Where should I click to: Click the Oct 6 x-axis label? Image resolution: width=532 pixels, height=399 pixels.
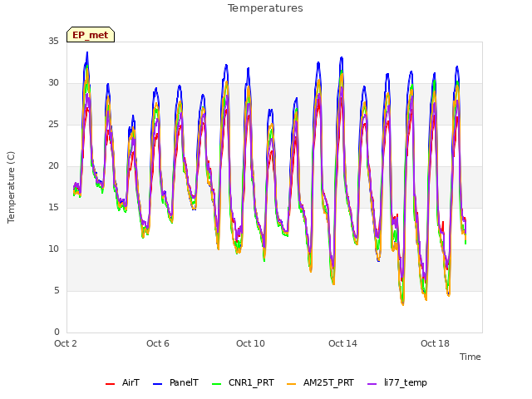click(x=158, y=343)
